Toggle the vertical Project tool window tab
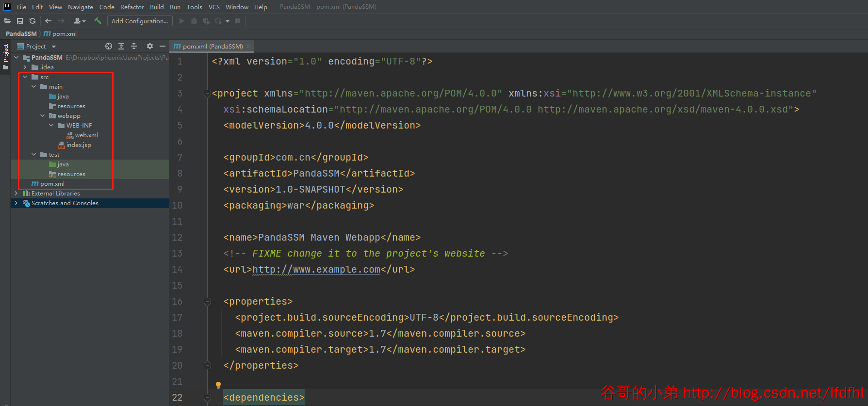Screen dimensions: 868x406 (5, 57)
